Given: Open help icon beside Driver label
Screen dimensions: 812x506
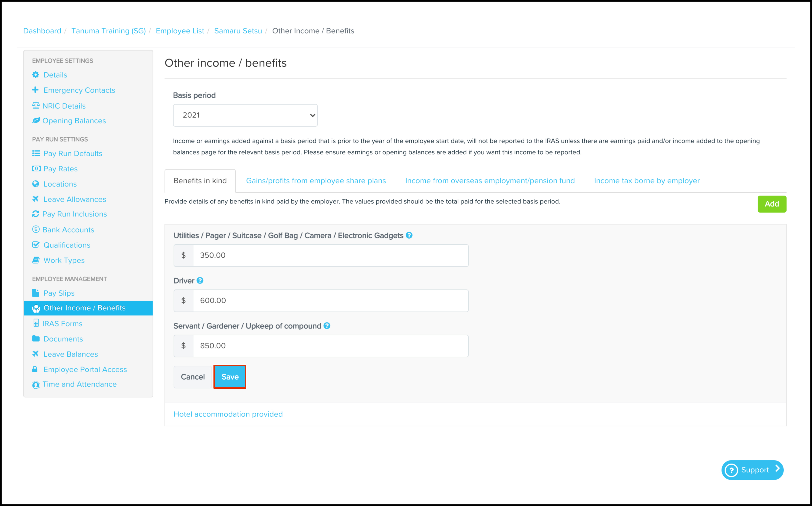Looking at the screenshot, I should [200, 280].
